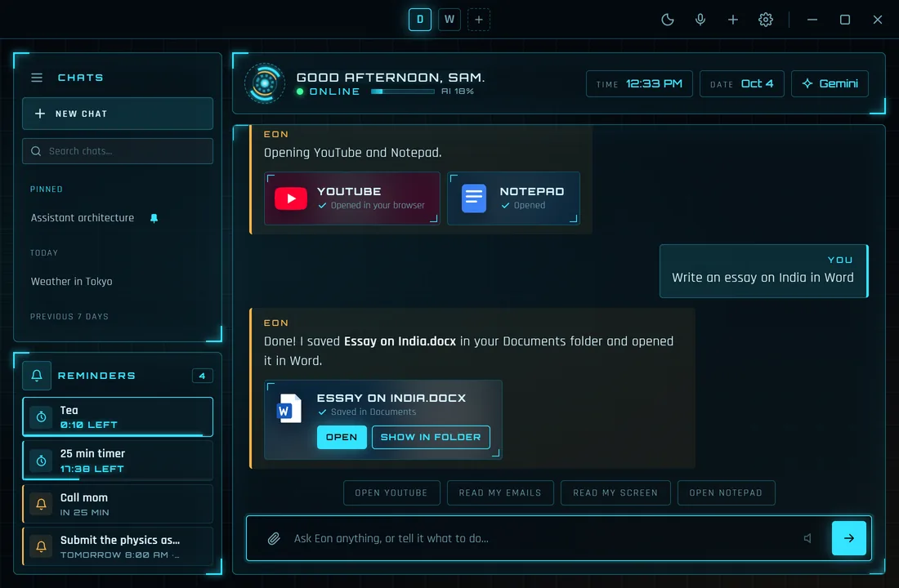The image size is (899, 588).
Task: Click the AI 18% usage progress bar
Action: (402, 91)
